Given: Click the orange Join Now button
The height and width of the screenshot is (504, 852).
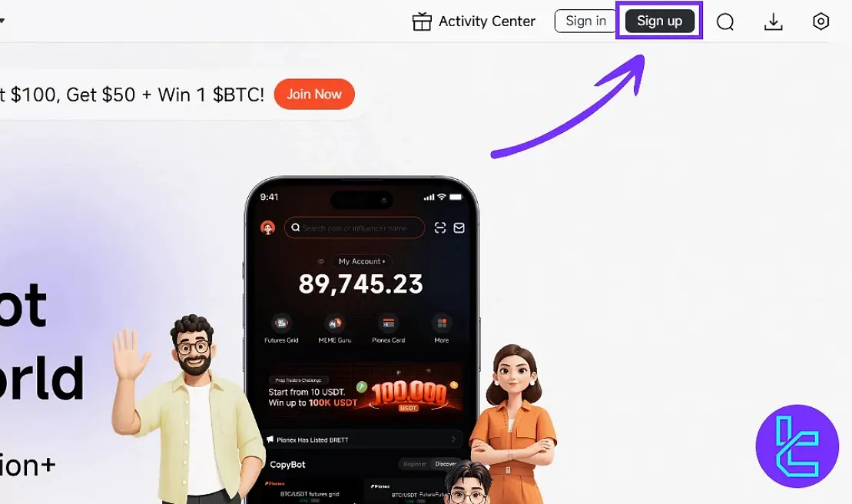Looking at the screenshot, I should pos(314,94).
